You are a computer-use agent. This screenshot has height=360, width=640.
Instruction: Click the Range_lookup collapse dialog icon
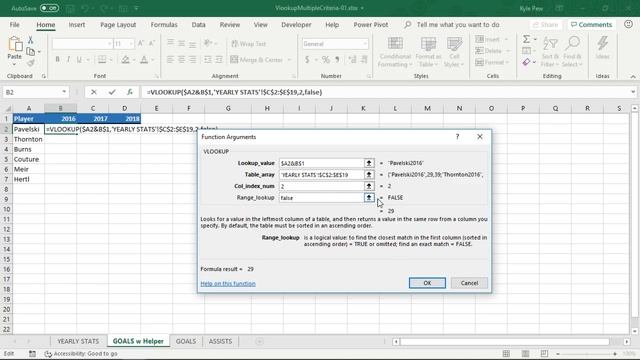369,198
